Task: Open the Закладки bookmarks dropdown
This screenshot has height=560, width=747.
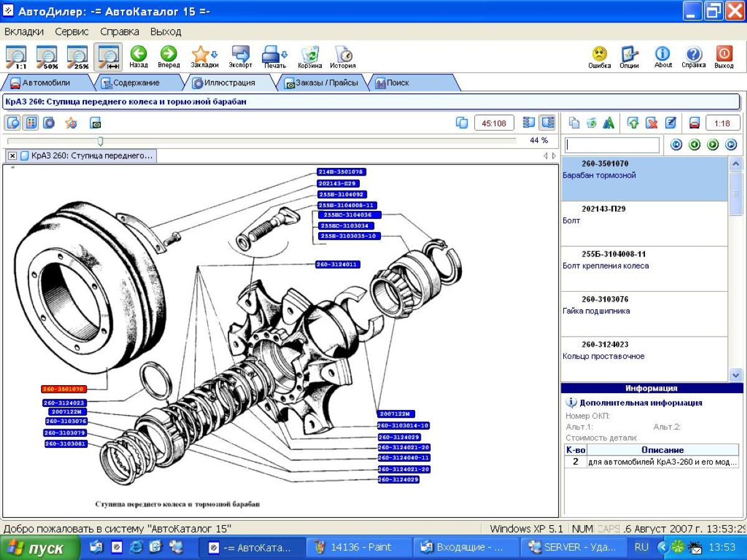Action: coord(204,56)
